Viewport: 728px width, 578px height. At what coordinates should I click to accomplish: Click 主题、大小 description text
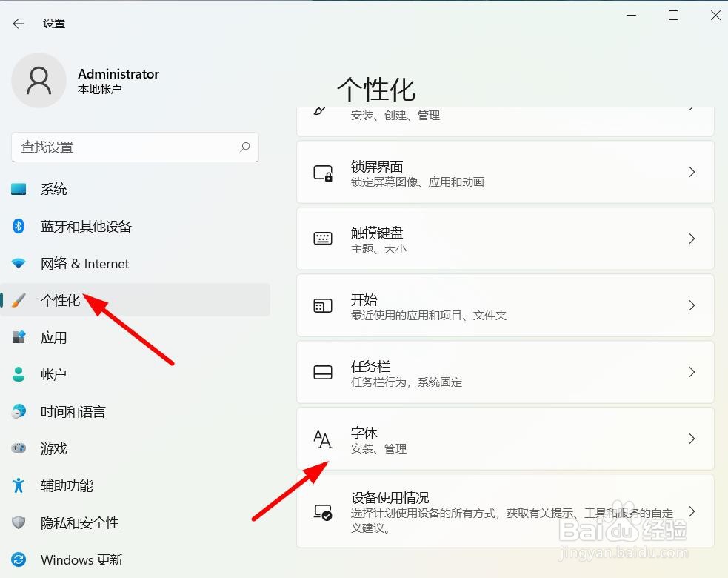click(378, 249)
